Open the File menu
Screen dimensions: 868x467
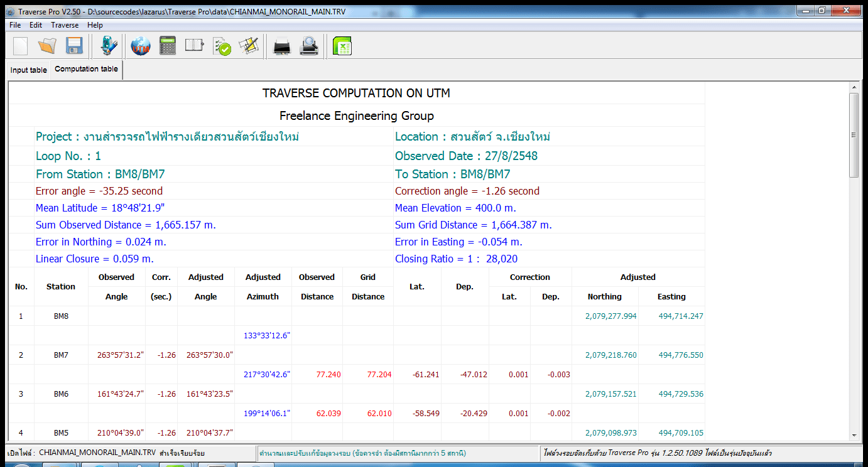15,25
